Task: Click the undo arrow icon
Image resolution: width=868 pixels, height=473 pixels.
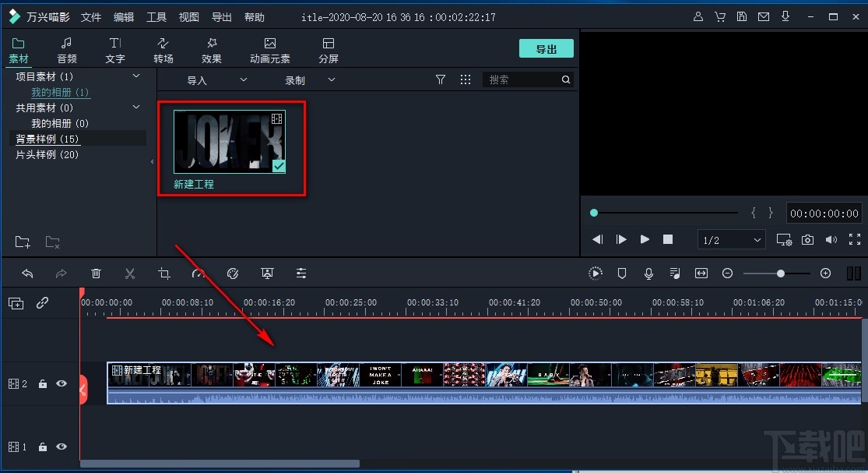Action: point(28,274)
